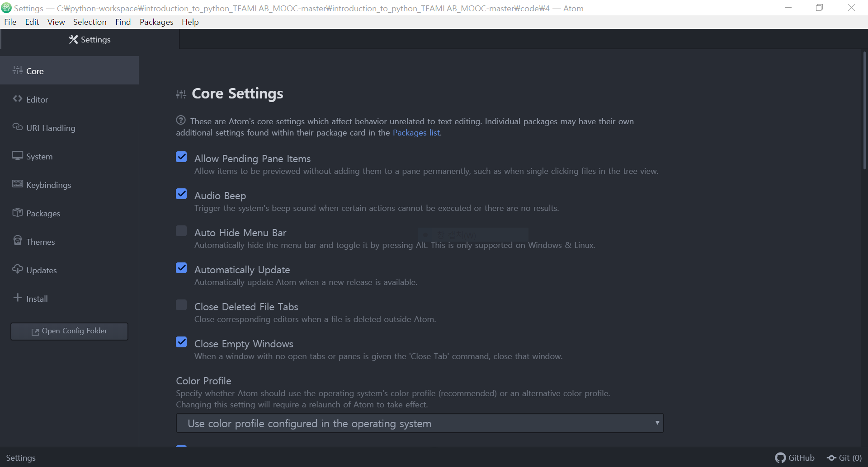Click the GitHub octocat icon in status bar
Image resolution: width=868 pixels, height=467 pixels.
pos(780,458)
